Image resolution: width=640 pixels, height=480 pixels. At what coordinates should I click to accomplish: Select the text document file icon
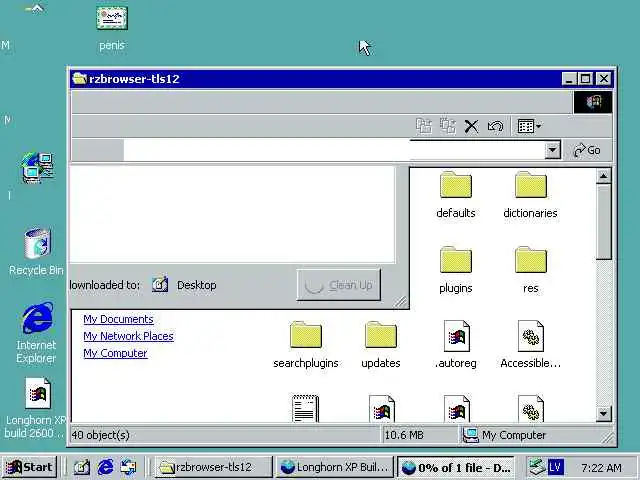click(305, 408)
